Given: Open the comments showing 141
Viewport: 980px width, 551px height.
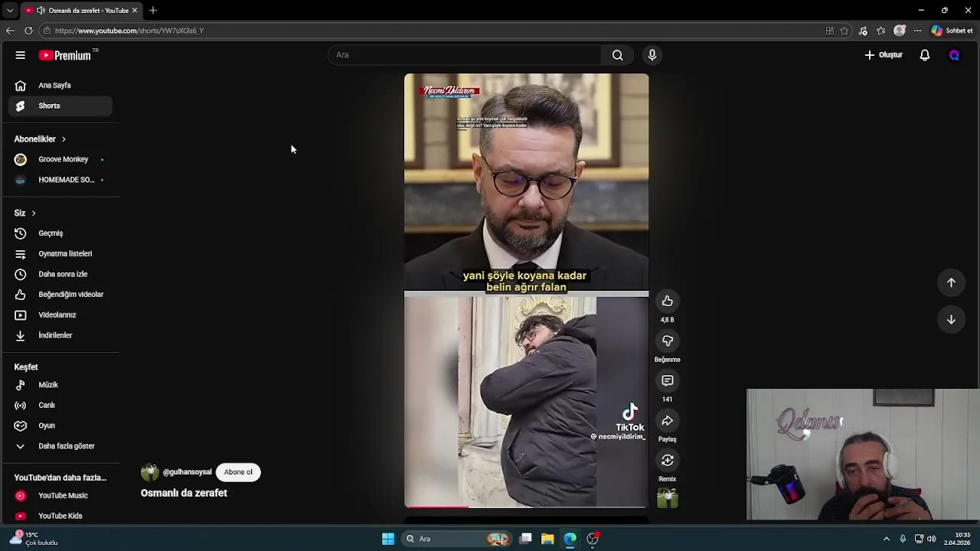Looking at the screenshot, I should click(x=668, y=380).
